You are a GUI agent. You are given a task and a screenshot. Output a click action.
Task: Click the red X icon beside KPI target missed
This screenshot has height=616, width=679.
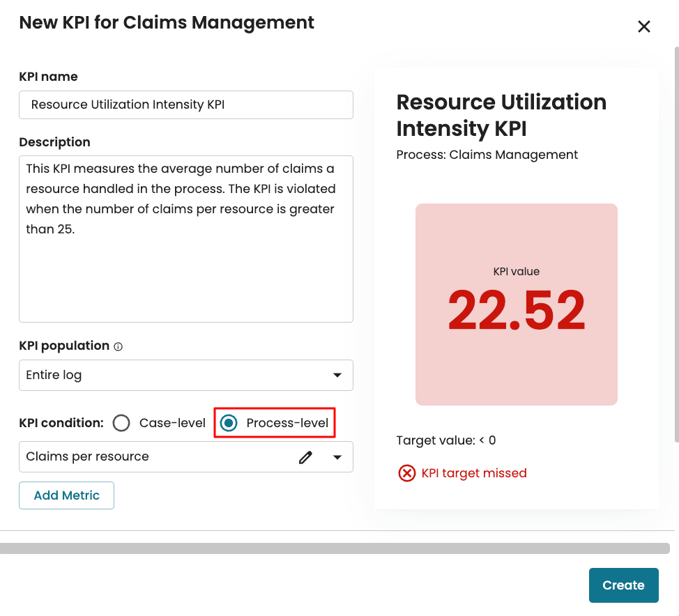click(x=406, y=473)
